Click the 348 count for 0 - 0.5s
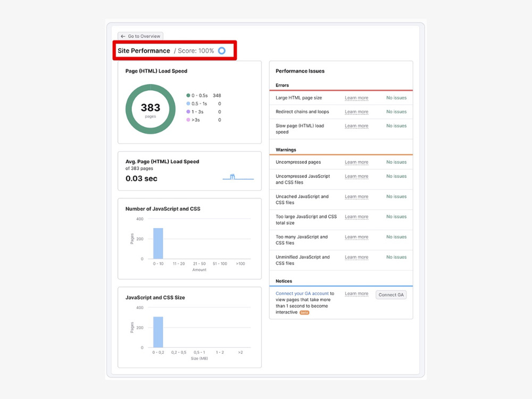This screenshot has width=532, height=399. coord(217,95)
